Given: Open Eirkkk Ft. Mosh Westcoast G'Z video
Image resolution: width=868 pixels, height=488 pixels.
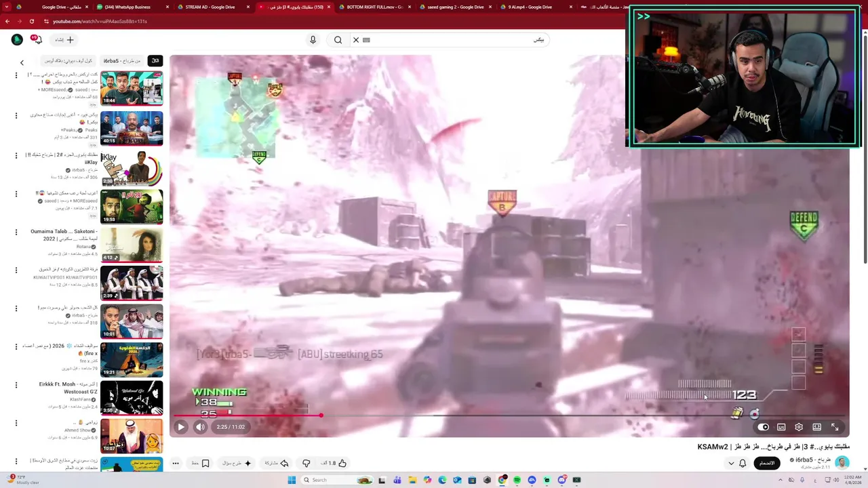Looking at the screenshot, I should (132, 398).
